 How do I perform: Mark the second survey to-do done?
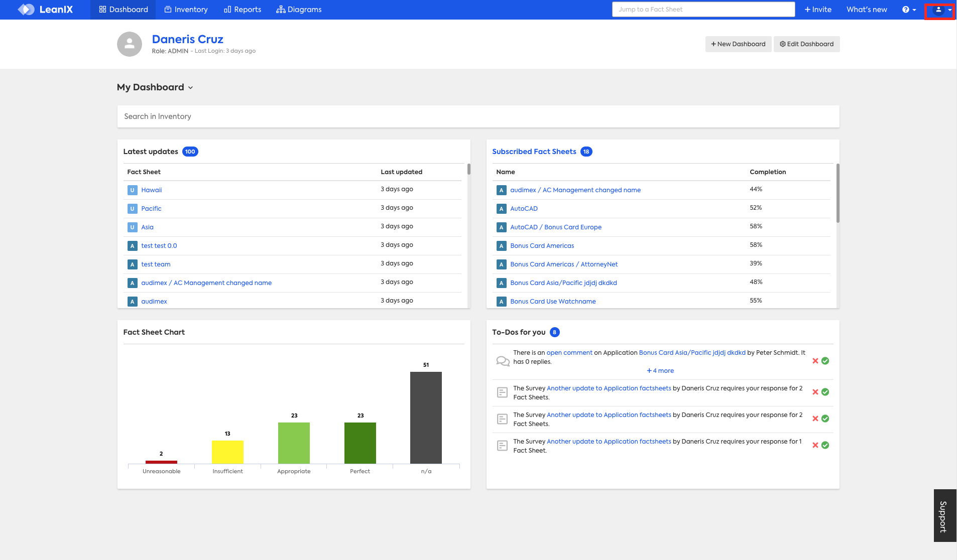[x=825, y=418]
